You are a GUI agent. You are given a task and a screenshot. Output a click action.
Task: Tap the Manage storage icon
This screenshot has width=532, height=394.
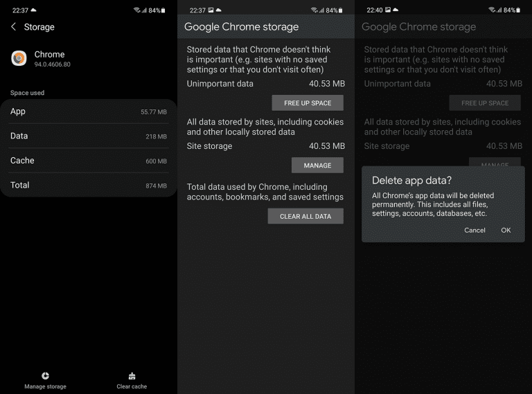click(45, 376)
